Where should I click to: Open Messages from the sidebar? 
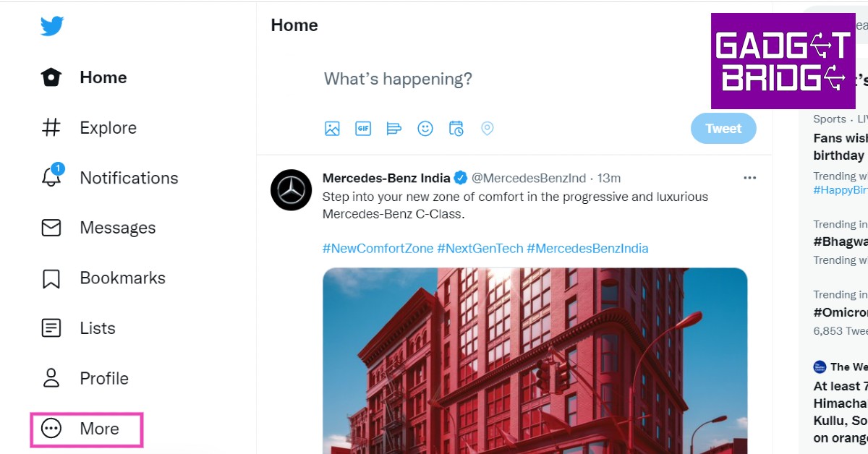(x=117, y=228)
